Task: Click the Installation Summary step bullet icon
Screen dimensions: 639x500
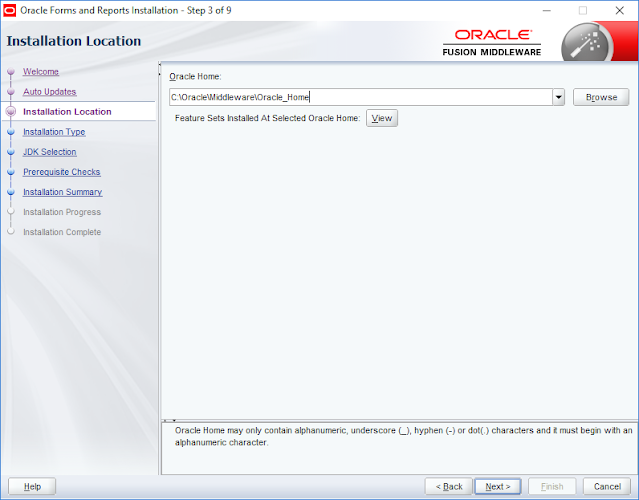Action: [x=11, y=192]
